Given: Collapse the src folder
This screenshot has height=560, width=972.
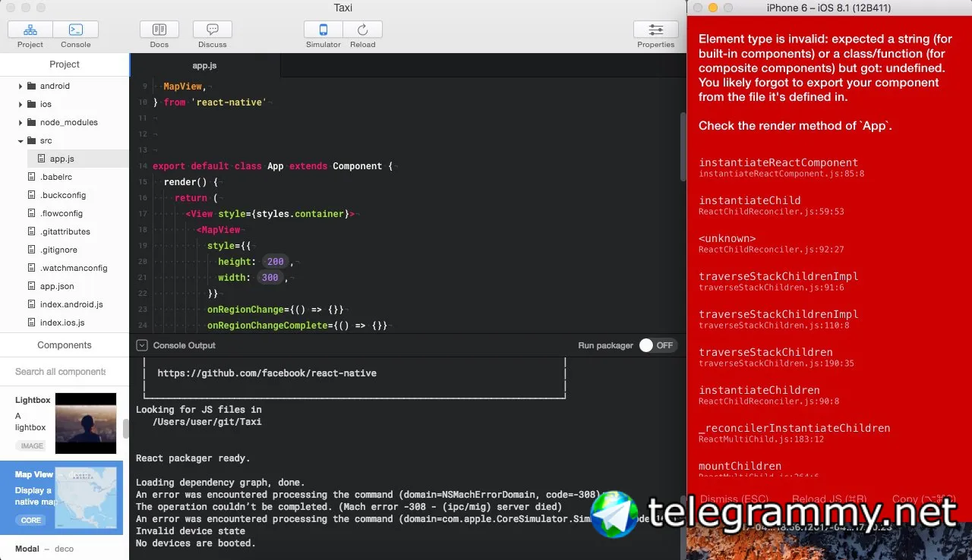Looking at the screenshot, I should pyautogui.click(x=21, y=141).
